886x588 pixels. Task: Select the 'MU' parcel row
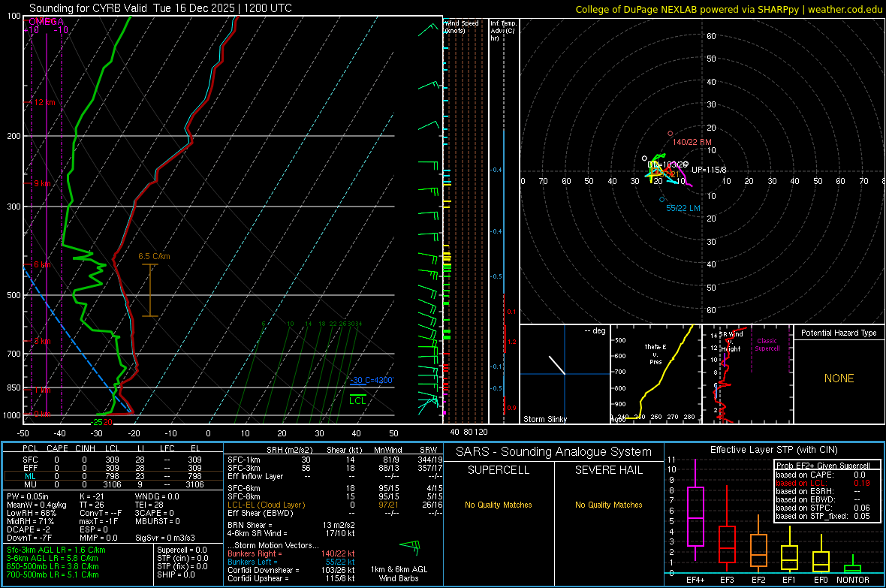tap(113, 484)
